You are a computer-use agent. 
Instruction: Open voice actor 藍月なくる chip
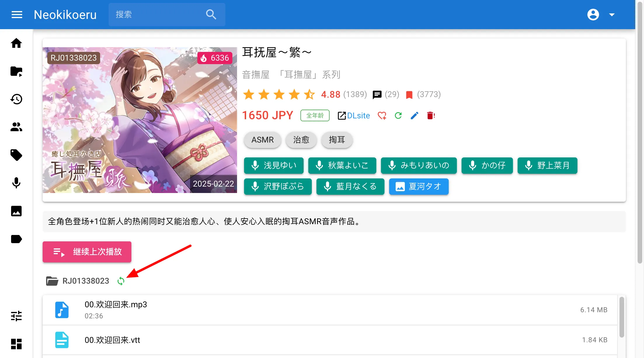point(350,187)
